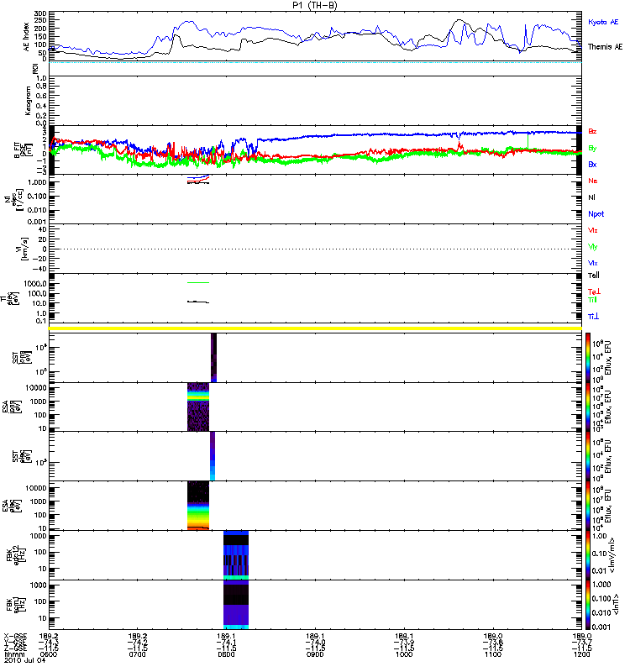The width and height of the screenshot is (630, 672).
Task: Click the FBK scm spectrogram data block
Action: pyautogui.click(x=236, y=605)
